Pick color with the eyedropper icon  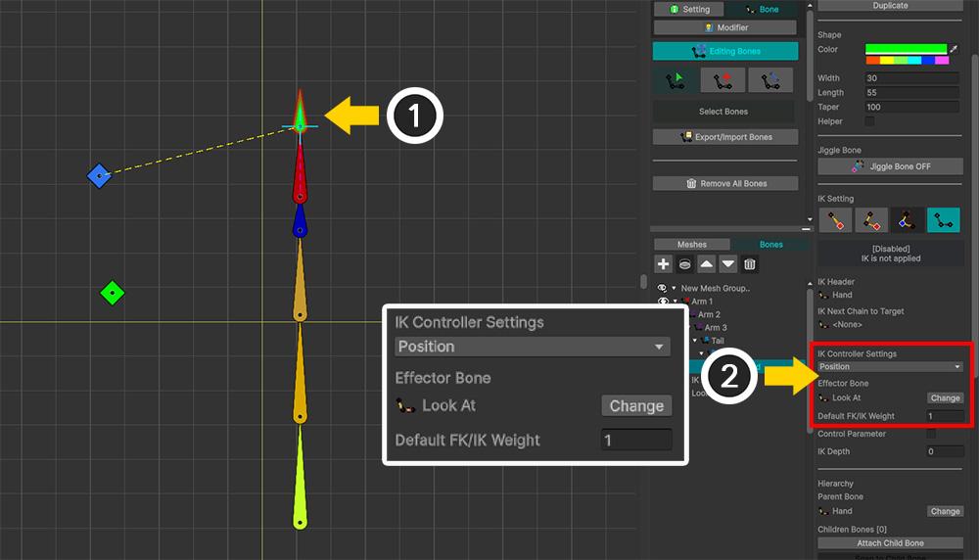(x=955, y=48)
